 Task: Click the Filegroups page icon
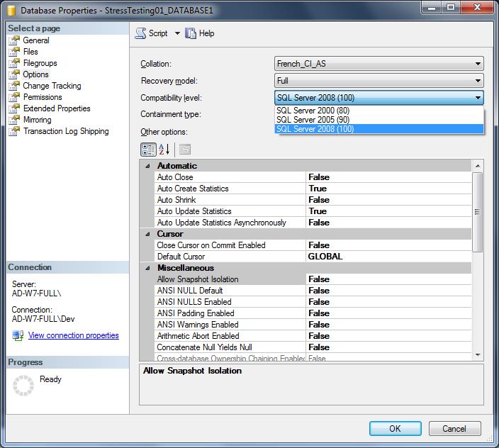[14, 63]
